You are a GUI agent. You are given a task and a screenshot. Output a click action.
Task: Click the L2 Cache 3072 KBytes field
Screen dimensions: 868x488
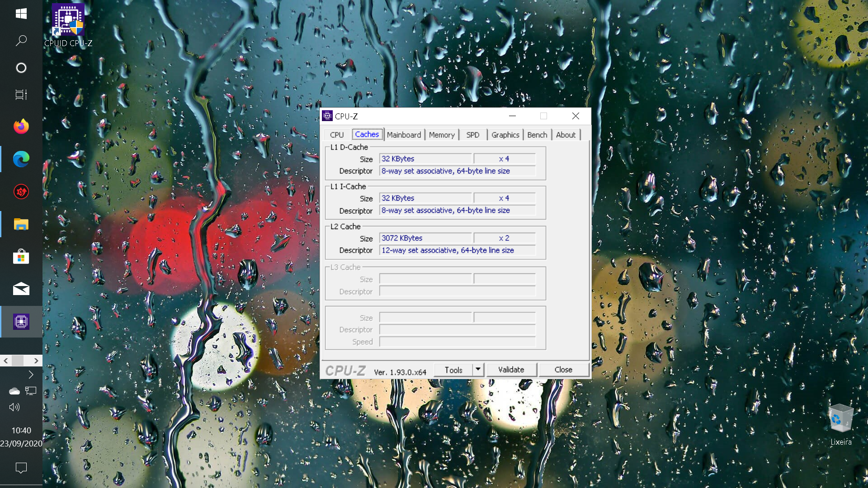point(425,238)
